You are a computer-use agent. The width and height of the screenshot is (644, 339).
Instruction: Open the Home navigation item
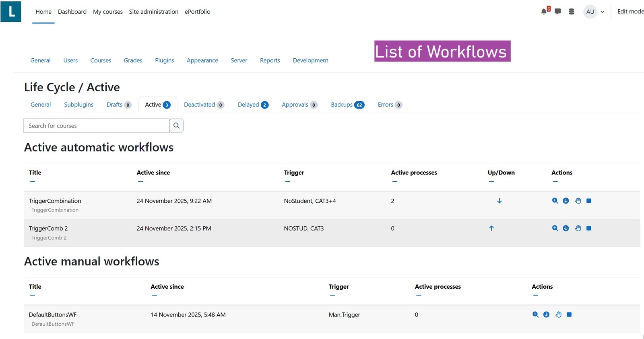pyautogui.click(x=43, y=12)
